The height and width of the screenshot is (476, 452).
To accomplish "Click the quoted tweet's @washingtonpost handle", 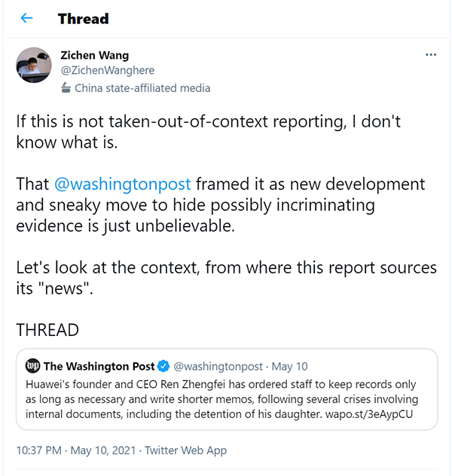I will (x=218, y=367).
